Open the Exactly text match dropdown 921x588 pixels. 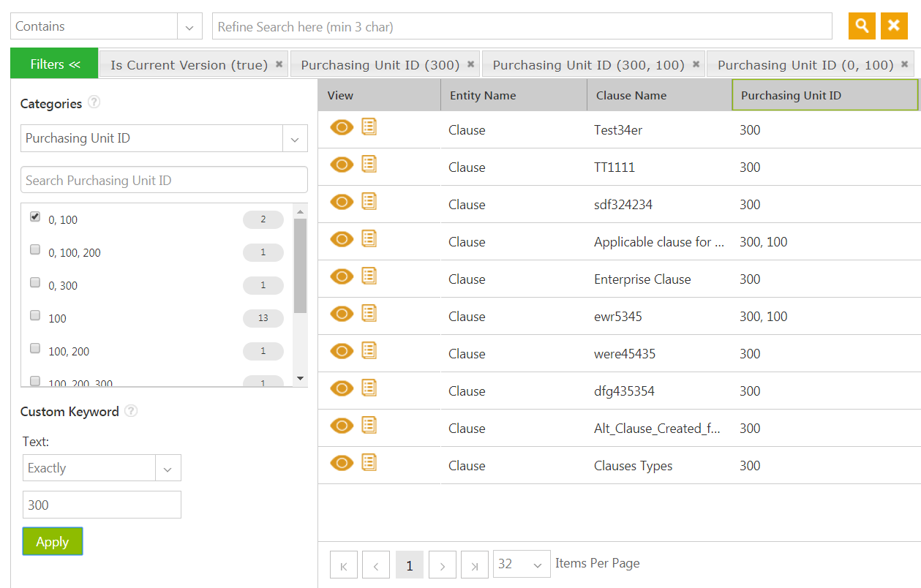click(x=168, y=469)
